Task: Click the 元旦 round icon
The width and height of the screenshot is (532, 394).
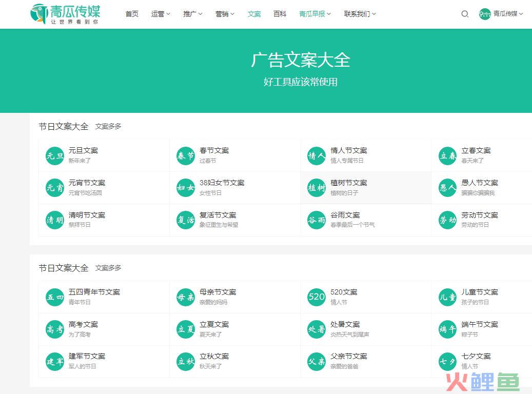Action: click(x=54, y=156)
